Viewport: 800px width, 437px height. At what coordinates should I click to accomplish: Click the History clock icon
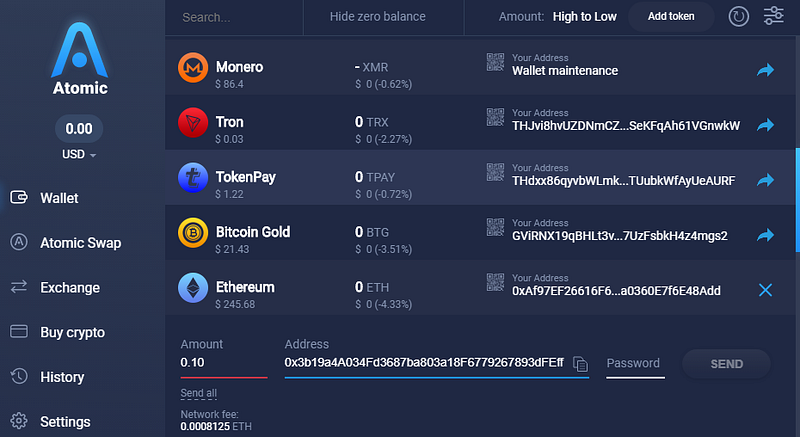(19, 376)
